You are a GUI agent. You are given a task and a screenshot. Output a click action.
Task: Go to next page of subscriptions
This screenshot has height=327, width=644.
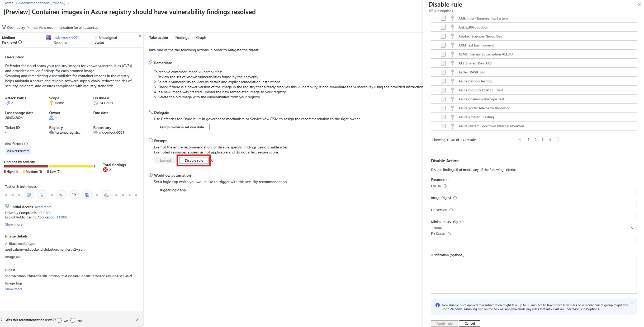558,140
